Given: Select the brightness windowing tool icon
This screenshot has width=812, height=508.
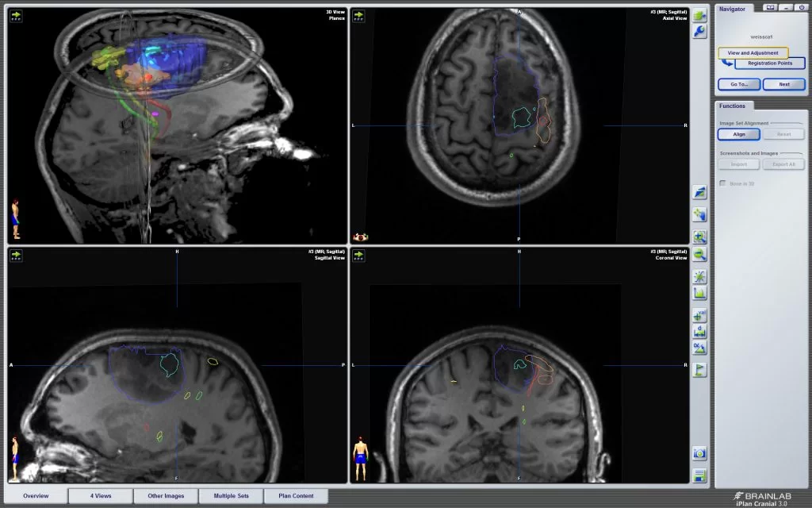Looking at the screenshot, I should (x=699, y=276).
